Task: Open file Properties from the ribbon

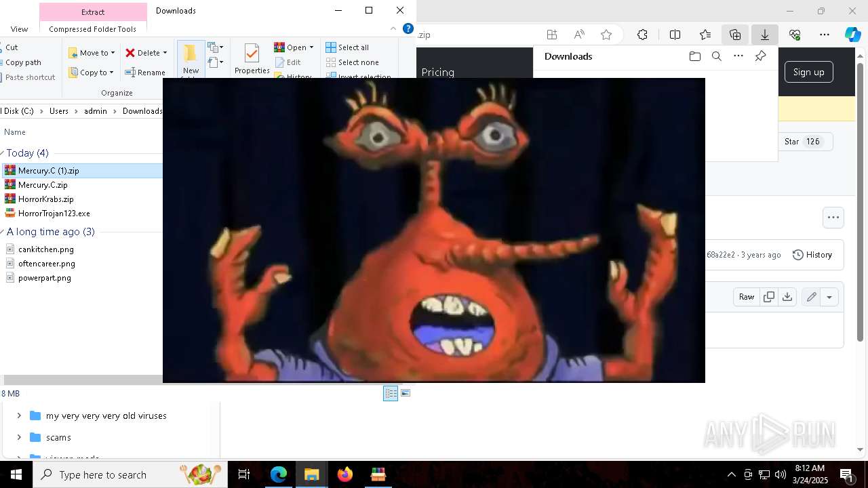Action: pyautogui.click(x=252, y=59)
